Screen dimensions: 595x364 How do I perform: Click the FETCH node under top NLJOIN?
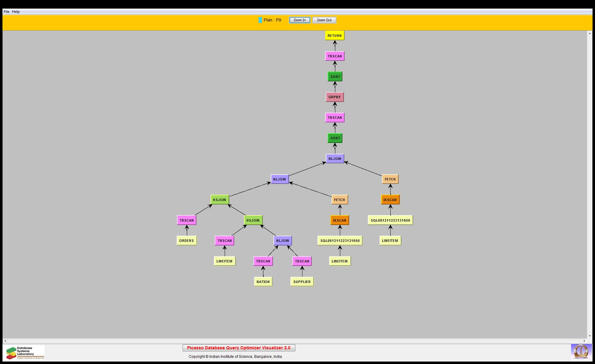pos(390,179)
